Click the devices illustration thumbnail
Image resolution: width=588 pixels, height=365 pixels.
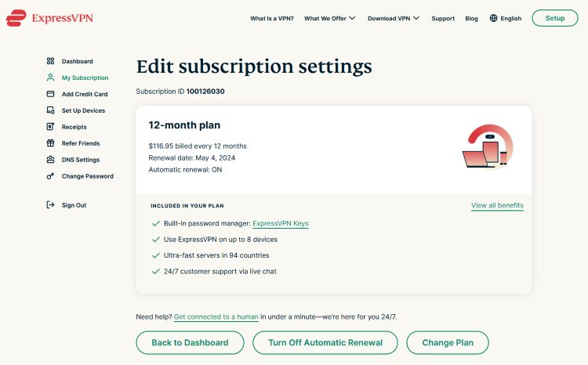click(x=488, y=146)
